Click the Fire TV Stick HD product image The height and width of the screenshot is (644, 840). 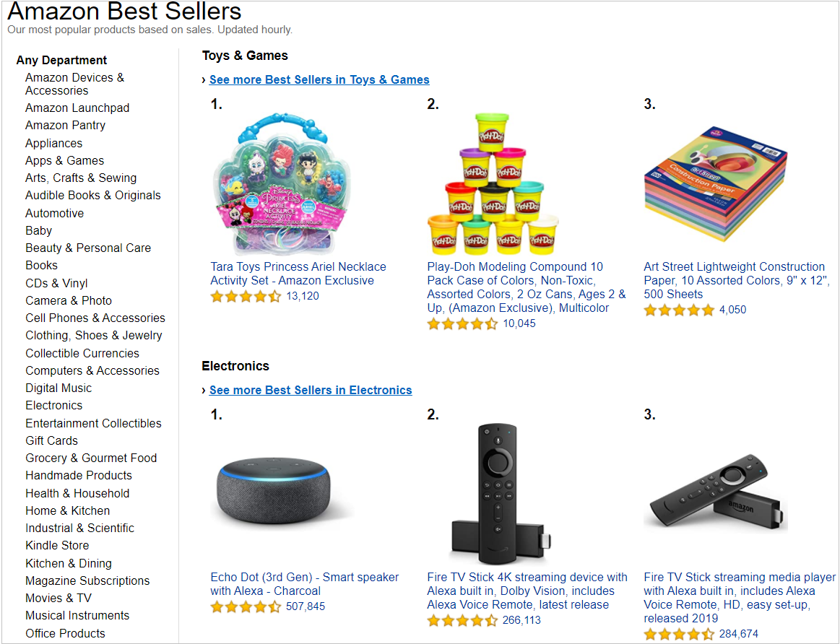coord(716,494)
